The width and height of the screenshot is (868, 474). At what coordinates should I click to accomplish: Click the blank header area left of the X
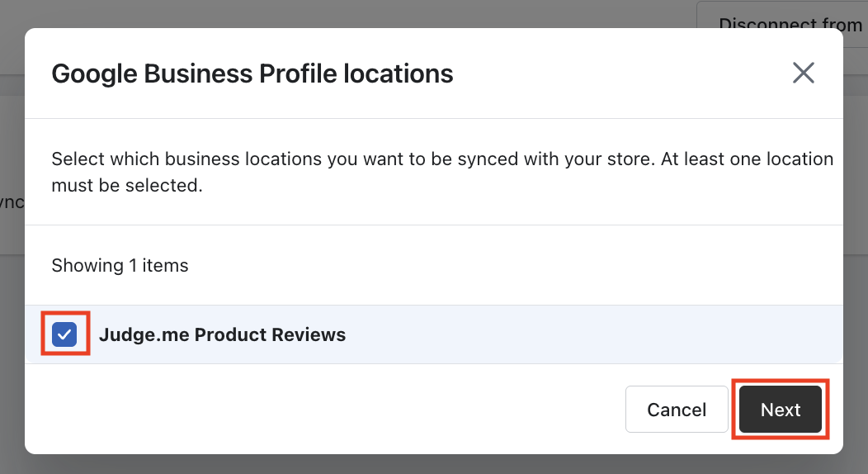tap(619, 73)
